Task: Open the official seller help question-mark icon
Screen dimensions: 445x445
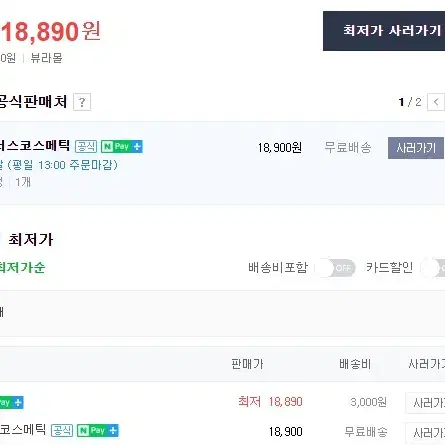Action: click(x=82, y=102)
